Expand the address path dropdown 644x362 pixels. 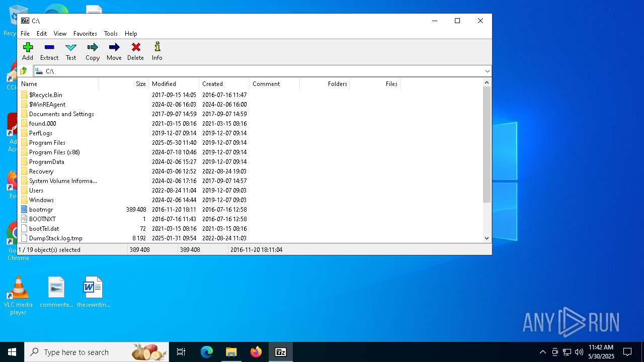tap(487, 71)
